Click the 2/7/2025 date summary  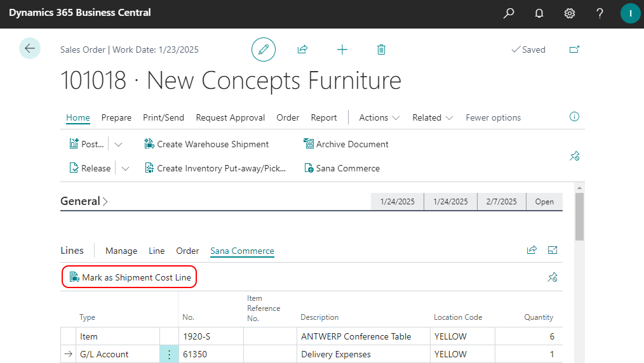(502, 202)
